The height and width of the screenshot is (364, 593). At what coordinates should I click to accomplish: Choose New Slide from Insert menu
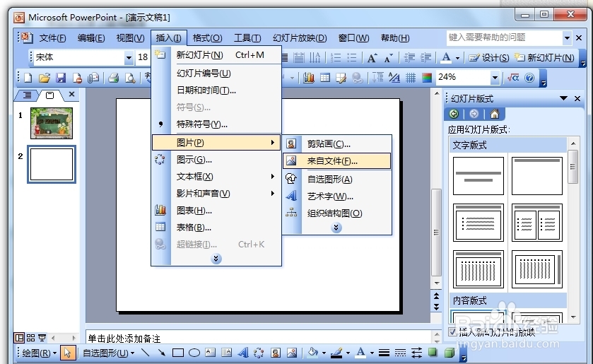click(x=216, y=55)
